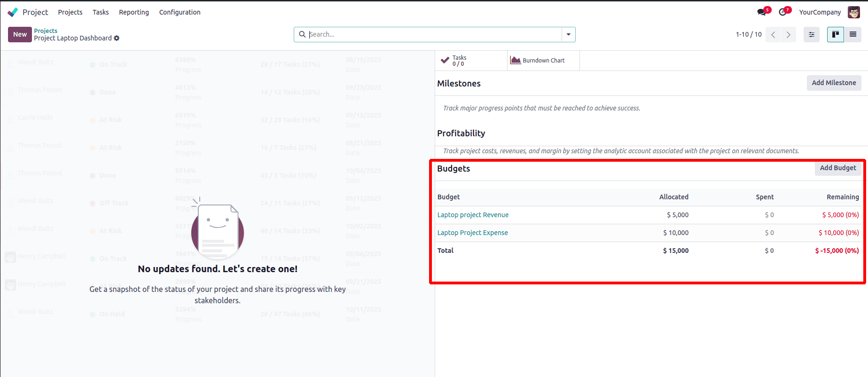Open the Burndown Chart stat button
Image resolution: width=868 pixels, height=377 pixels.
(x=538, y=61)
